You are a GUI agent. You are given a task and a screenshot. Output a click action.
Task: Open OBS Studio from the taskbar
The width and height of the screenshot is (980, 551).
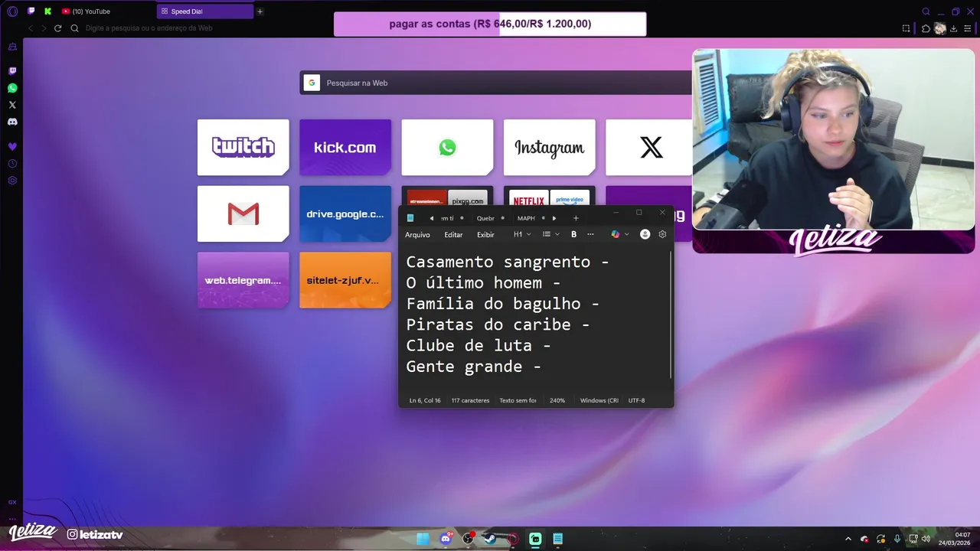pos(468,539)
